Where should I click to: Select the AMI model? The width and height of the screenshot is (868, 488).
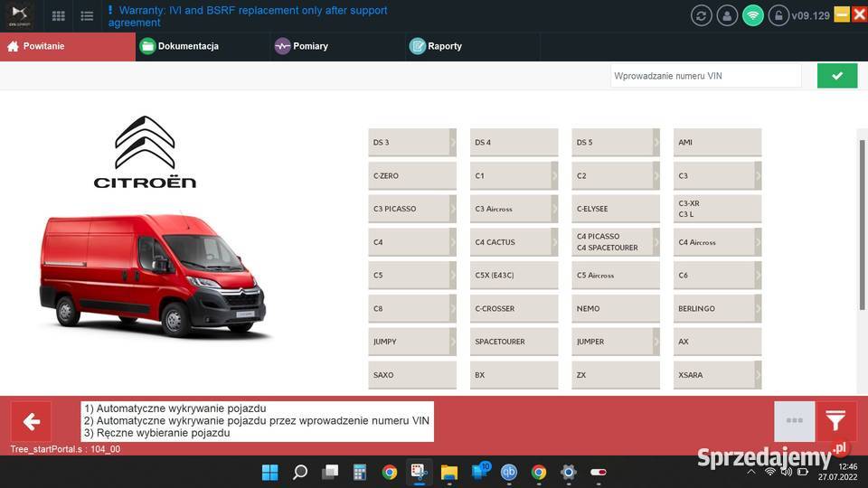[x=717, y=142]
